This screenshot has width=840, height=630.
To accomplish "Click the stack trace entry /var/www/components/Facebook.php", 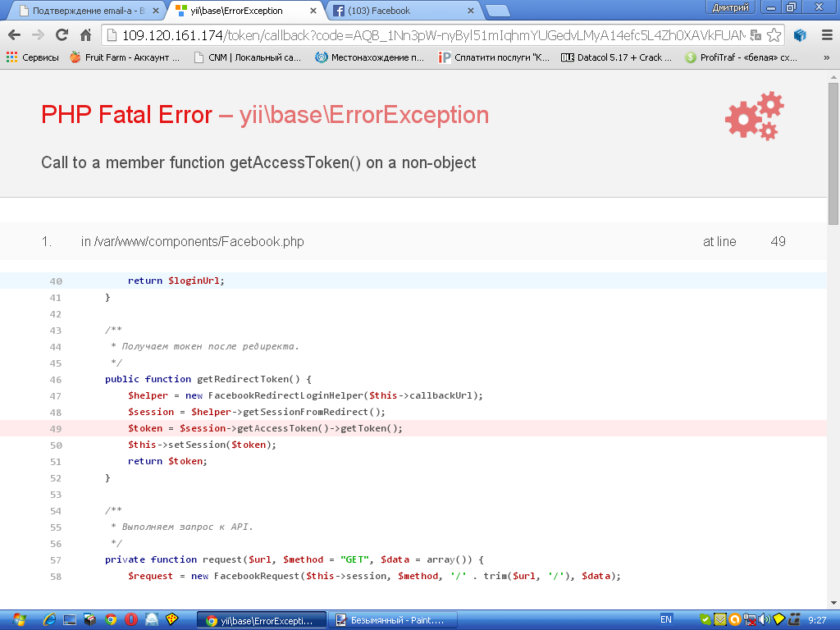I will tap(192, 242).
